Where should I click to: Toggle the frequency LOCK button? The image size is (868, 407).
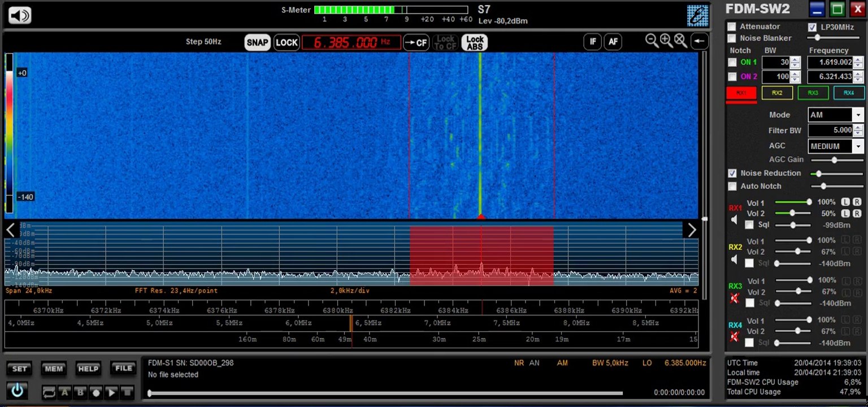(287, 42)
